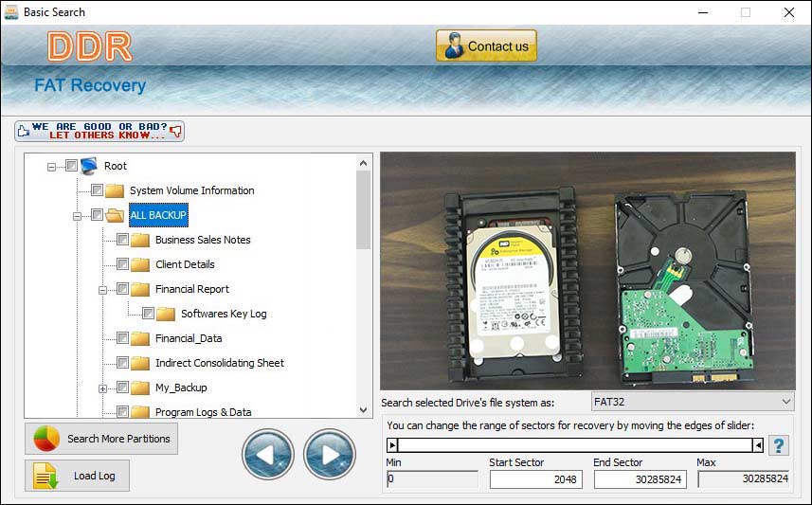The width and height of the screenshot is (812, 505).
Task: Click the Basic Search app icon in title bar
Action: click(x=10, y=12)
